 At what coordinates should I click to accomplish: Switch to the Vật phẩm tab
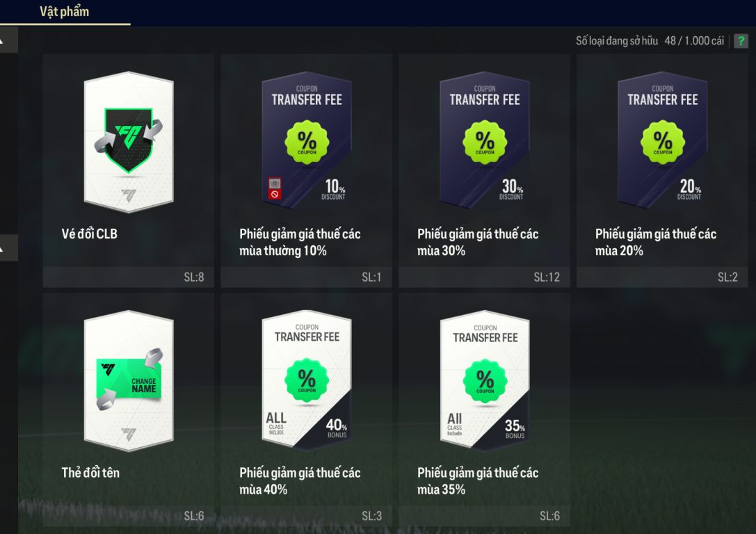tap(65, 12)
